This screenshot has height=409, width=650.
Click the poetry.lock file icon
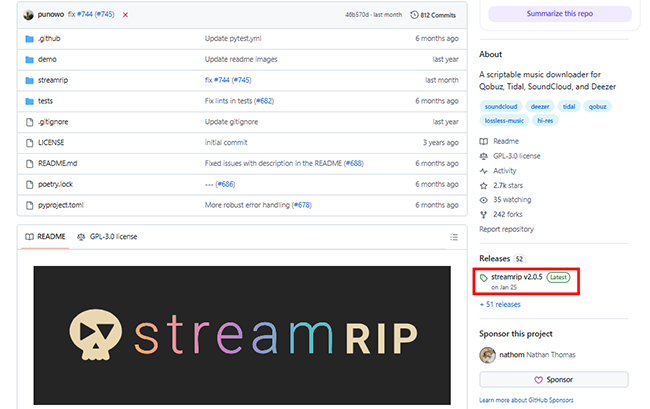point(29,184)
